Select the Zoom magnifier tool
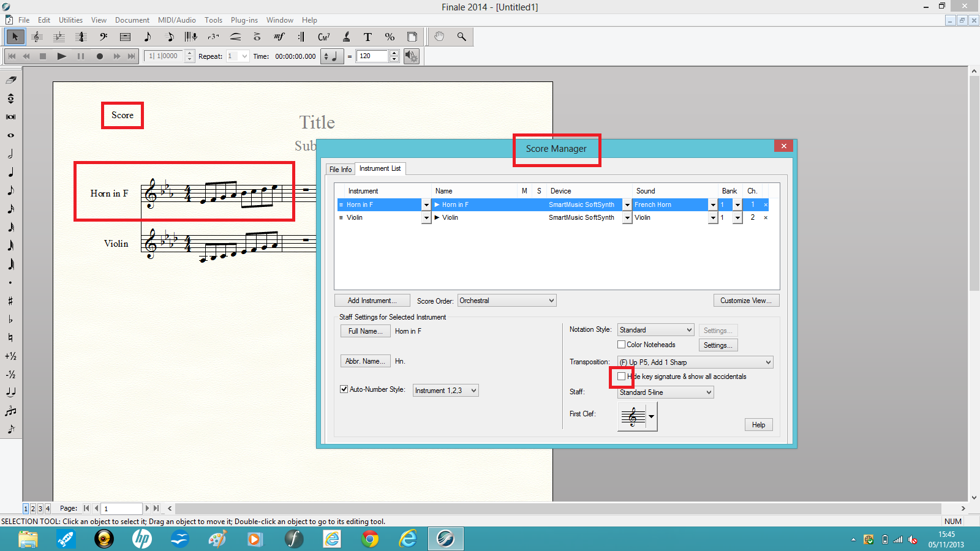 coord(461,37)
